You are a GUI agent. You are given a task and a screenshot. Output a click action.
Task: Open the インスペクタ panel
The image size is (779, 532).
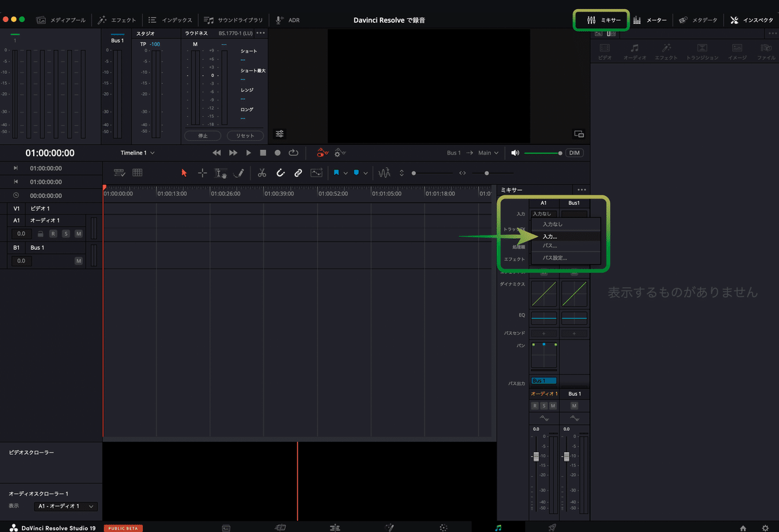click(x=751, y=19)
